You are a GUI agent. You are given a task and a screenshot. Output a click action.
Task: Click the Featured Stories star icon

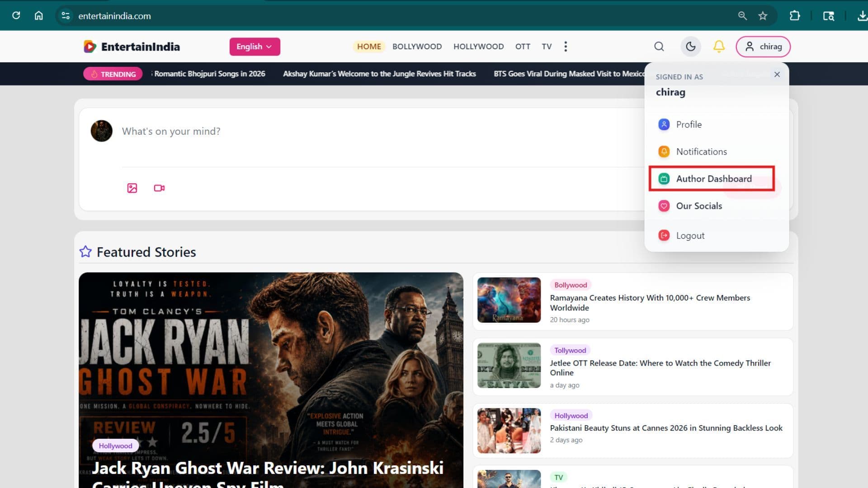pyautogui.click(x=85, y=252)
